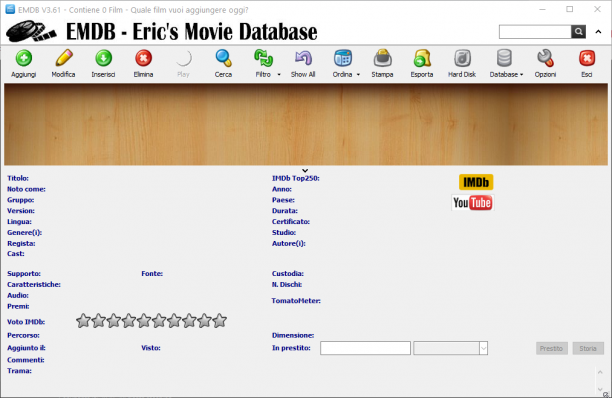
Task: Click the search field in the header
Action: pyautogui.click(x=535, y=32)
